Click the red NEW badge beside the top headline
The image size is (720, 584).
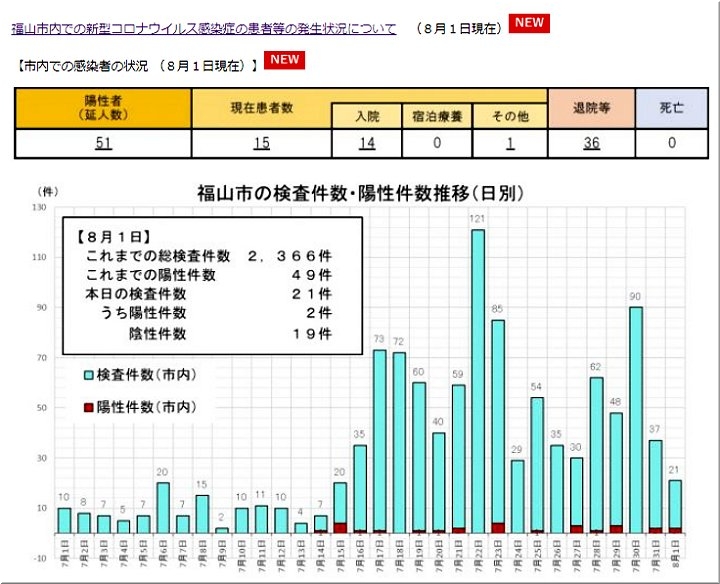tap(529, 23)
